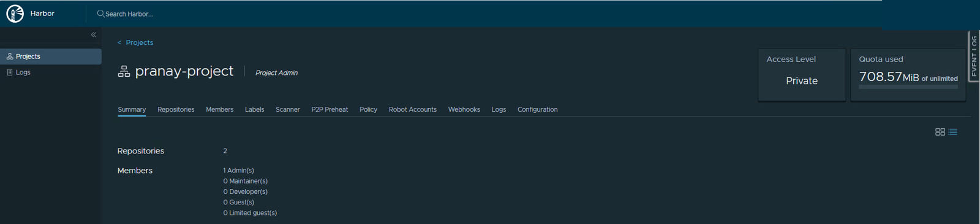Image resolution: width=980 pixels, height=224 pixels.
Task: Open the Robot Accounts tab
Action: 413,110
